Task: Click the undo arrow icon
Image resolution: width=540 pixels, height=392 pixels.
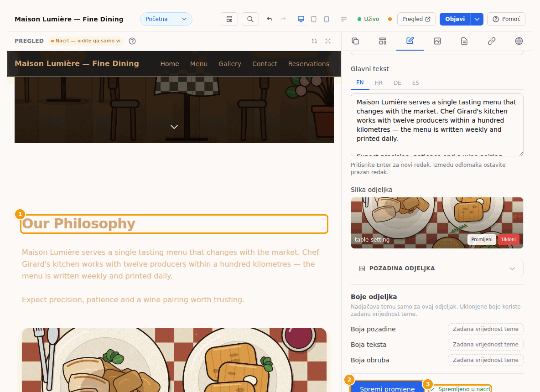Action: [x=270, y=19]
